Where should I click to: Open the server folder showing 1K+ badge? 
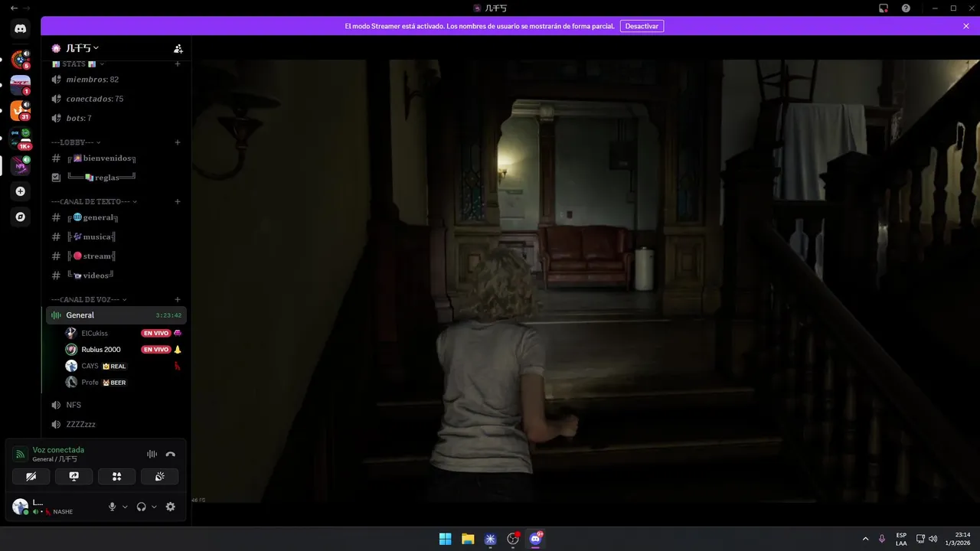tap(20, 139)
